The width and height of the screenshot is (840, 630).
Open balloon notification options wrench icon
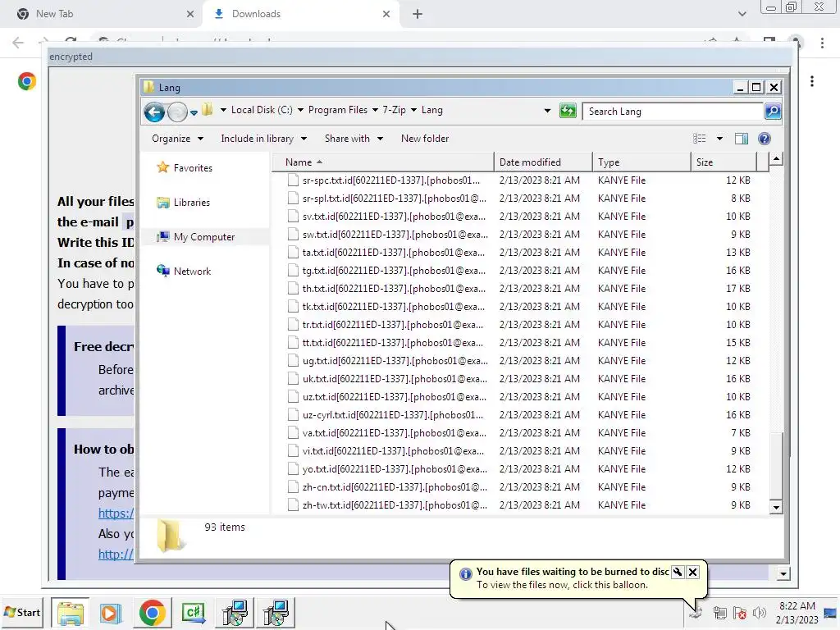coord(677,572)
